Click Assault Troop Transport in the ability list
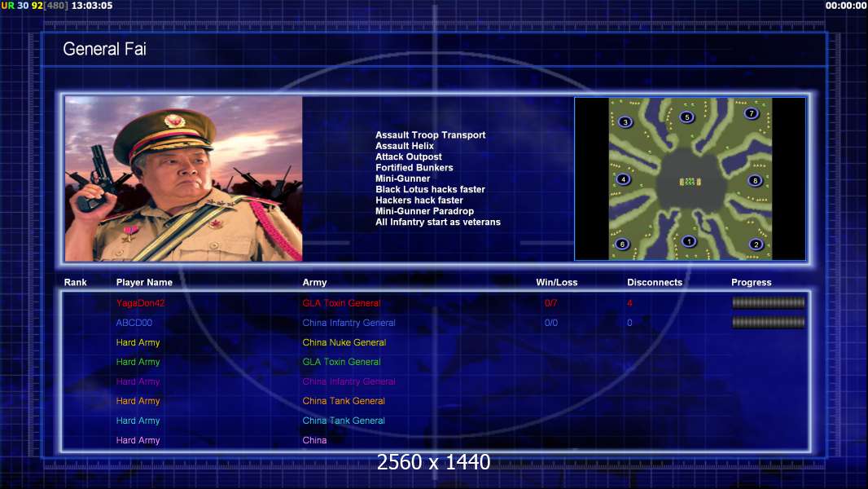The width and height of the screenshot is (868, 489). coord(430,134)
